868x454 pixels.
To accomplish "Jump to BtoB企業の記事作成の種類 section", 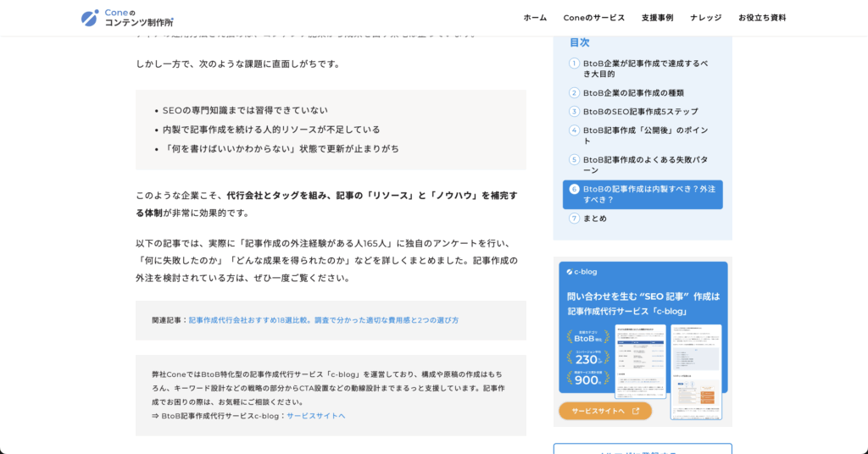I will [633, 93].
